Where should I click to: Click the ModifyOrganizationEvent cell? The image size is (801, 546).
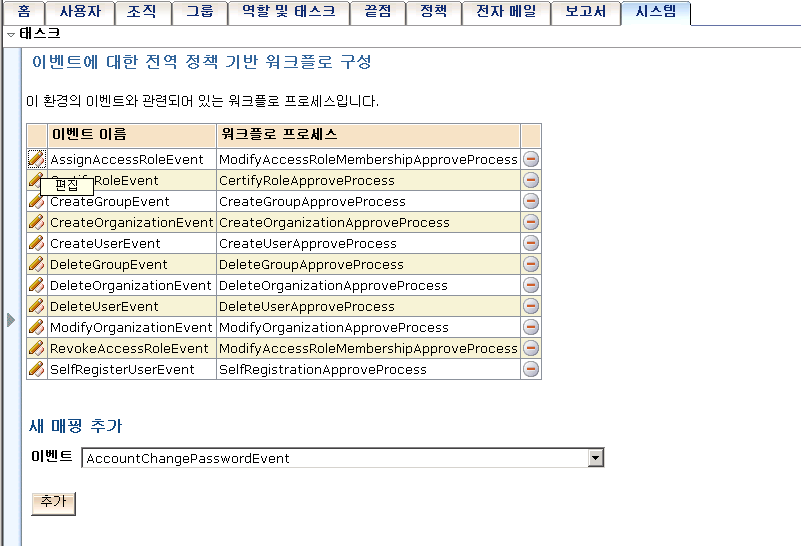132,327
